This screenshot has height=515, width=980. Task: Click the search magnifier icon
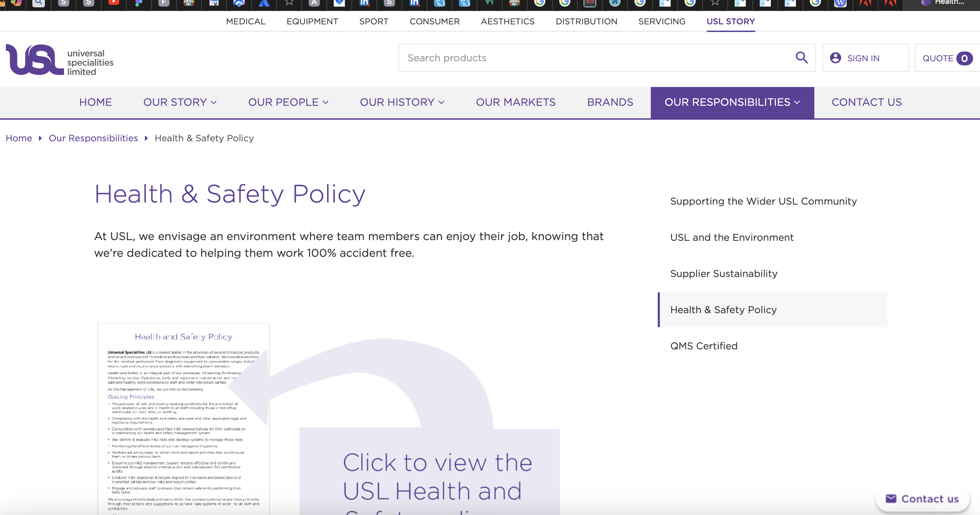coord(801,58)
